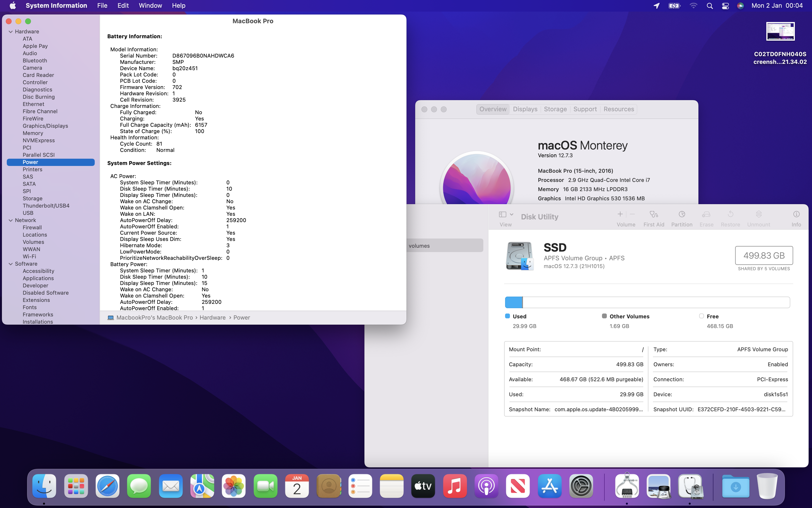
Task: Select Wi-Fi under Network
Action: coord(29,257)
